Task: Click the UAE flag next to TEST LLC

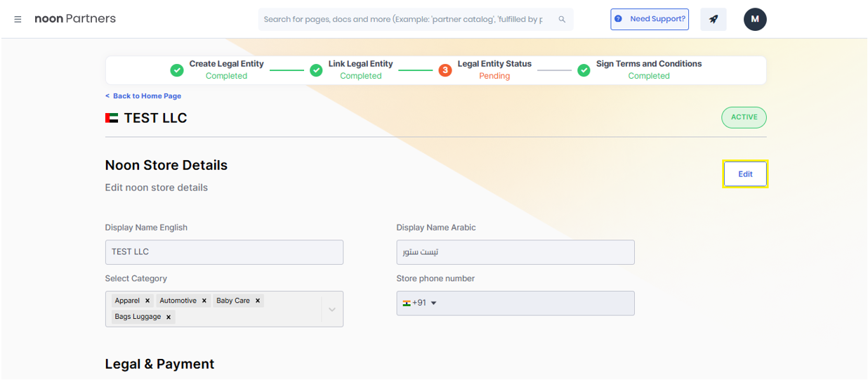Action: pos(112,118)
